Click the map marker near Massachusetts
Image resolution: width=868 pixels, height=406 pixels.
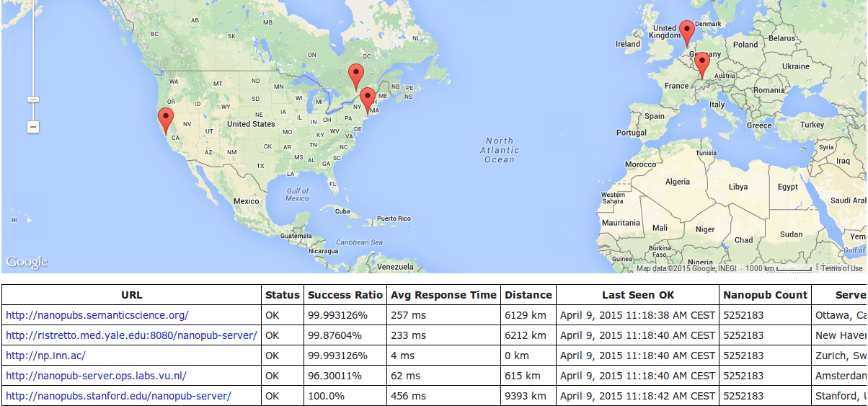[x=367, y=101]
